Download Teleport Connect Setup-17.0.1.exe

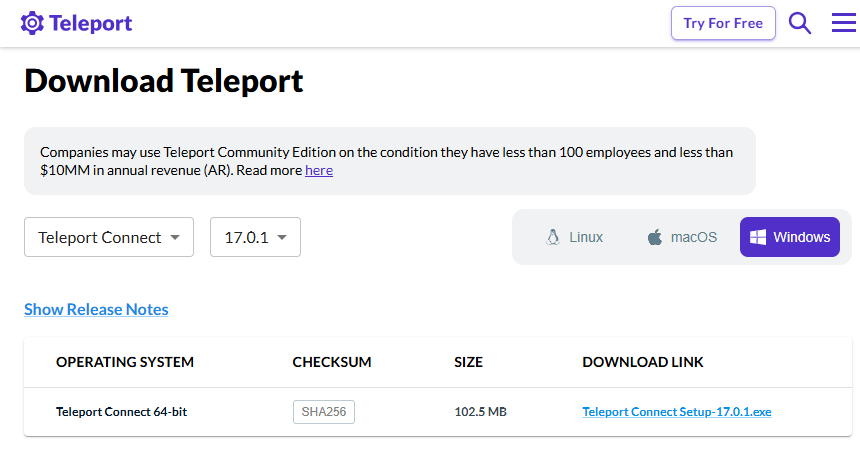coord(676,412)
